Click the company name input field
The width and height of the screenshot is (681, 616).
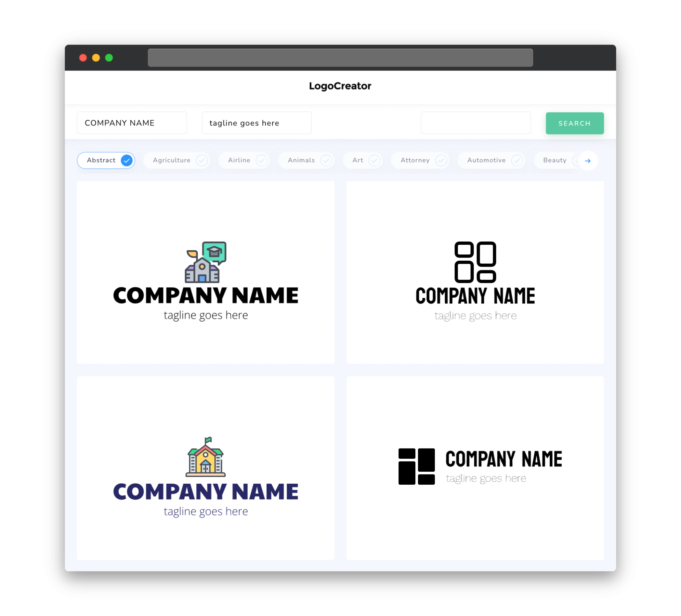[x=132, y=123]
